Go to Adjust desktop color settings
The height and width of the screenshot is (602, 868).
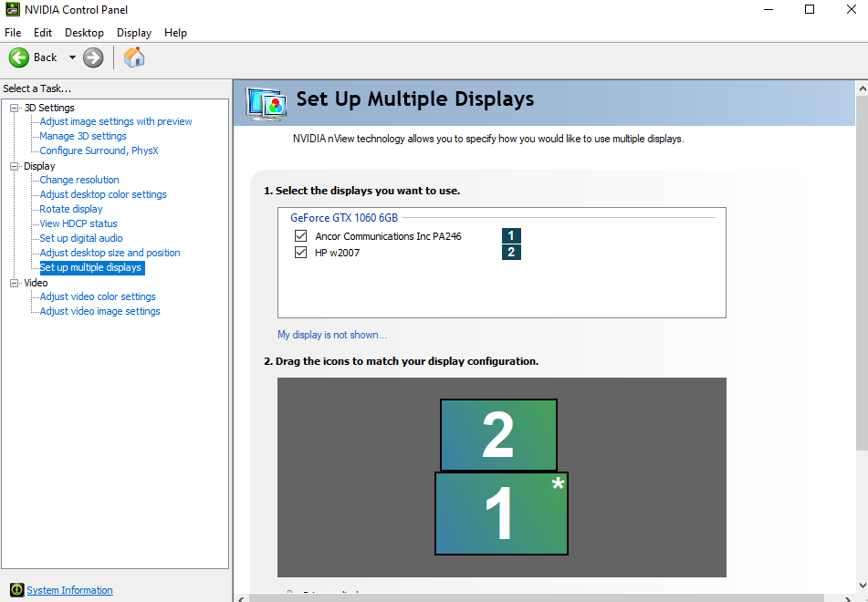(x=103, y=194)
